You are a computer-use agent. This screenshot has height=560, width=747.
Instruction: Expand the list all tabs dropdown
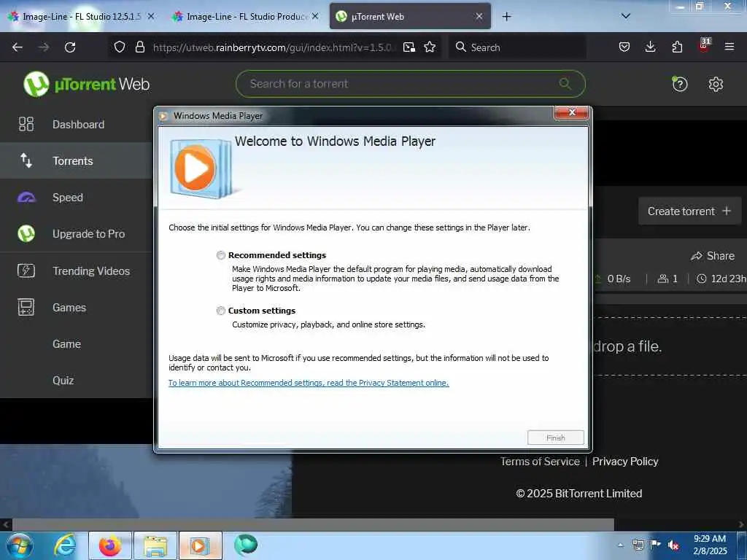pos(626,16)
